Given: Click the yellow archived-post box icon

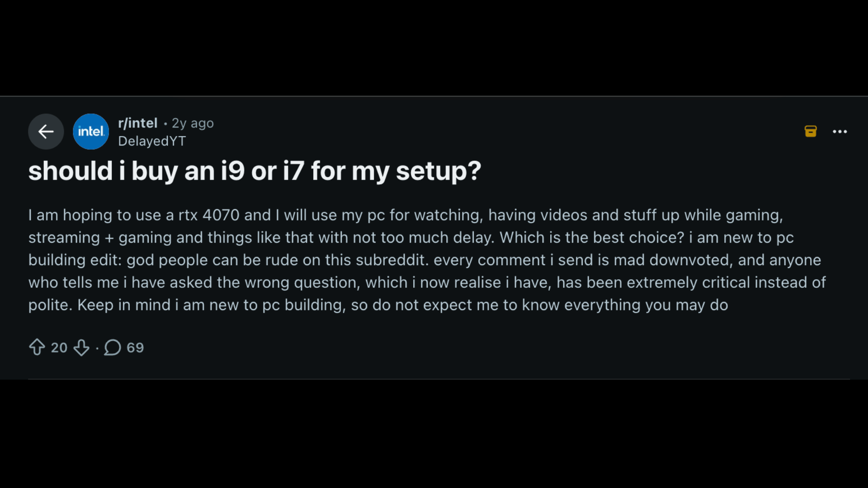Looking at the screenshot, I should pos(811,131).
